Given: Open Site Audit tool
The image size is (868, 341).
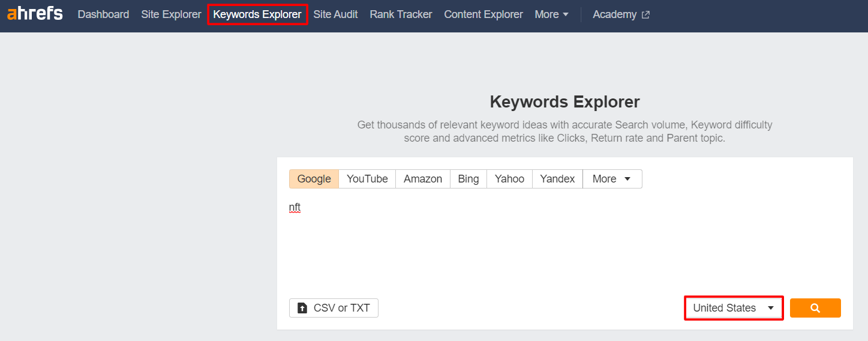Looking at the screenshot, I should (335, 14).
